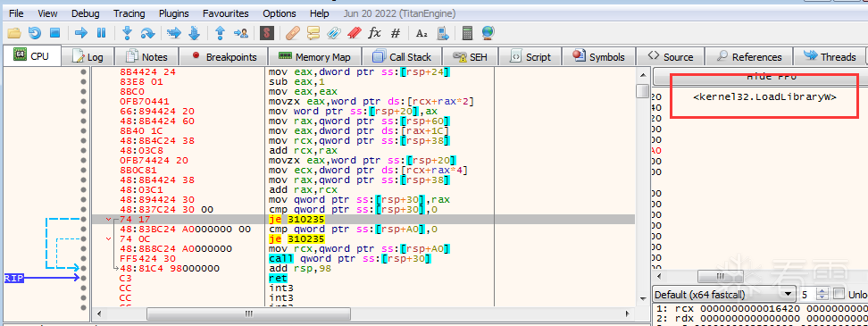Viewport: 868px width, 326px height.
Task: Open the Default (x64 fastcall) dropdown
Action: pos(724,294)
